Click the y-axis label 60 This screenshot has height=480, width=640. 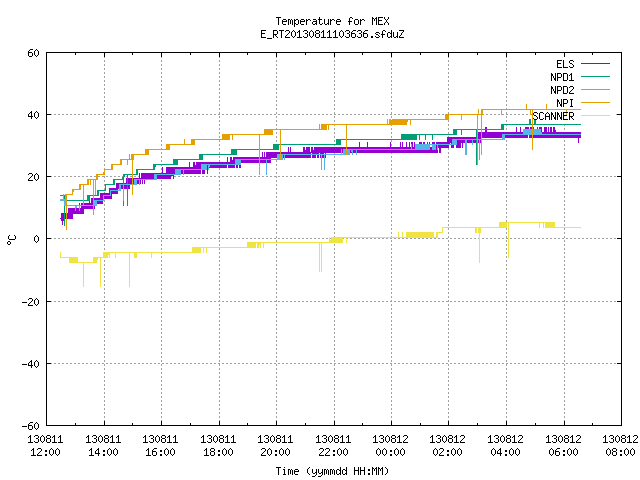coord(33,53)
